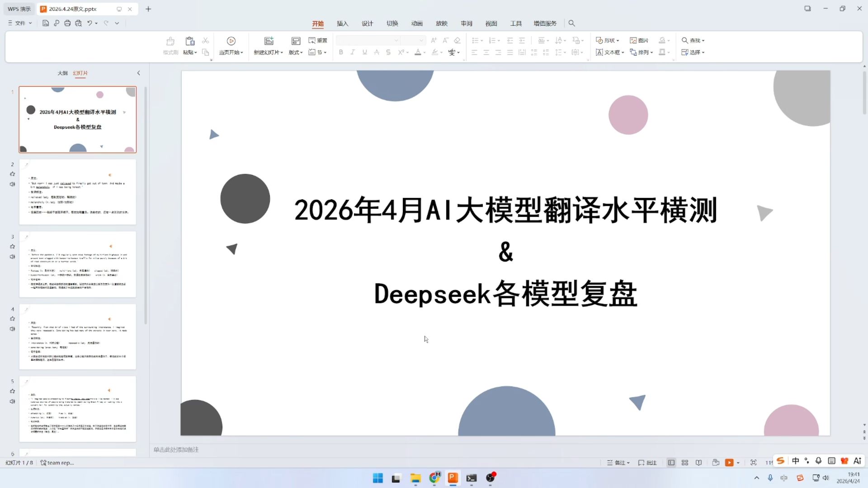
Task: Click the orange slideshow play button
Action: tap(729, 463)
